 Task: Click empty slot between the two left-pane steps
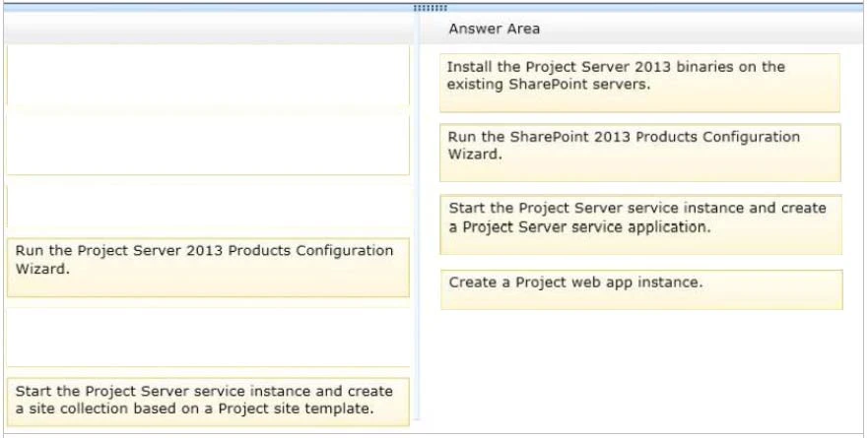point(207,337)
